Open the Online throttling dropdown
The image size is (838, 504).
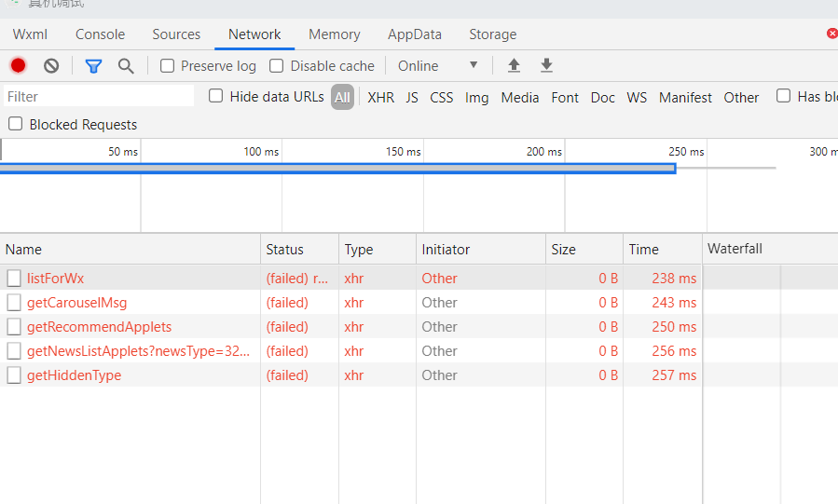point(437,66)
